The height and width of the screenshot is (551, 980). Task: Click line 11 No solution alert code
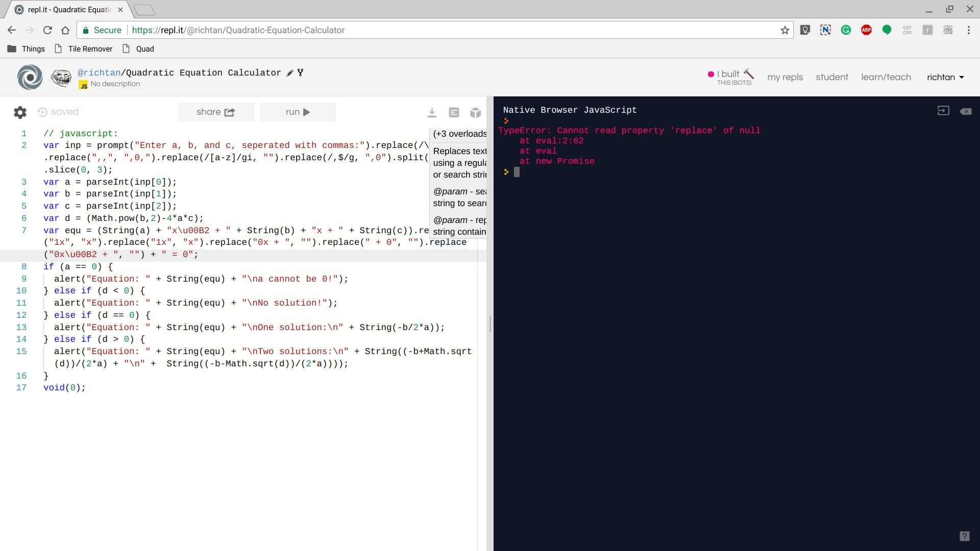tap(196, 303)
